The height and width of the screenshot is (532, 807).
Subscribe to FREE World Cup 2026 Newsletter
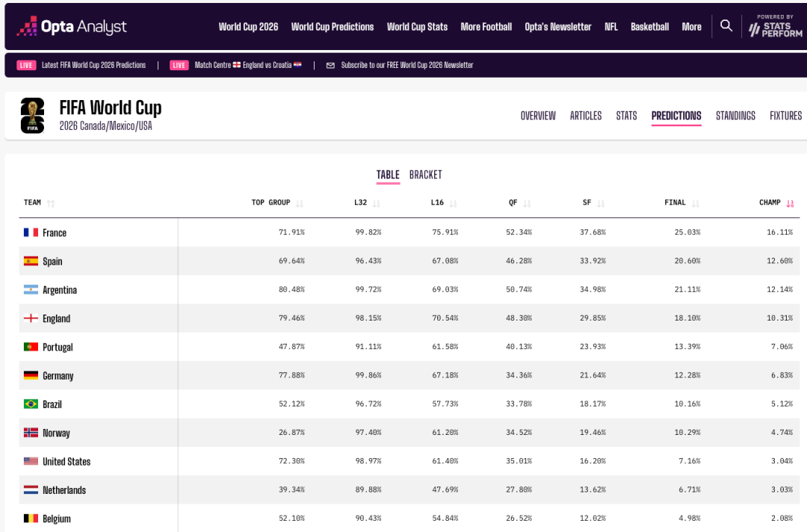coord(407,65)
